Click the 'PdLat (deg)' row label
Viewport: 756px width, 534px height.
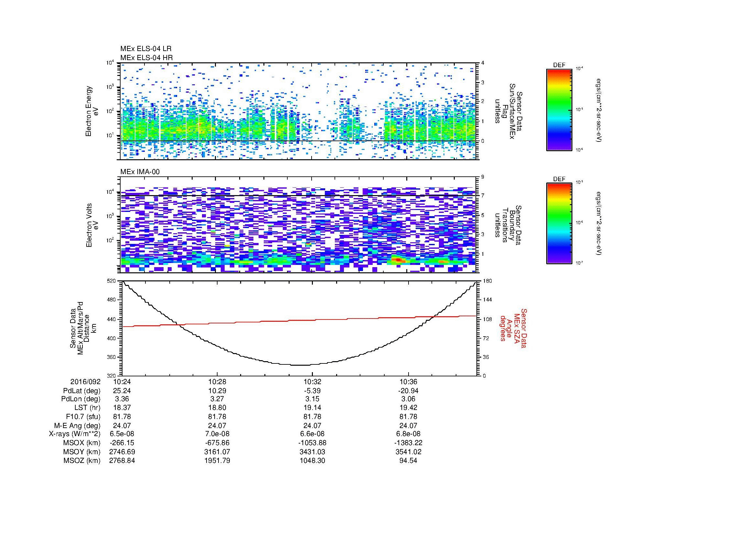(82, 391)
